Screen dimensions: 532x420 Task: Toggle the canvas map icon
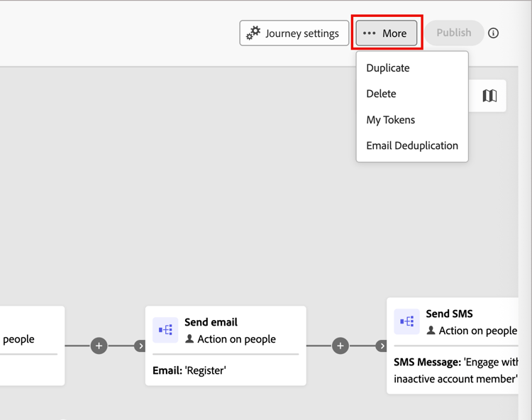click(x=489, y=96)
